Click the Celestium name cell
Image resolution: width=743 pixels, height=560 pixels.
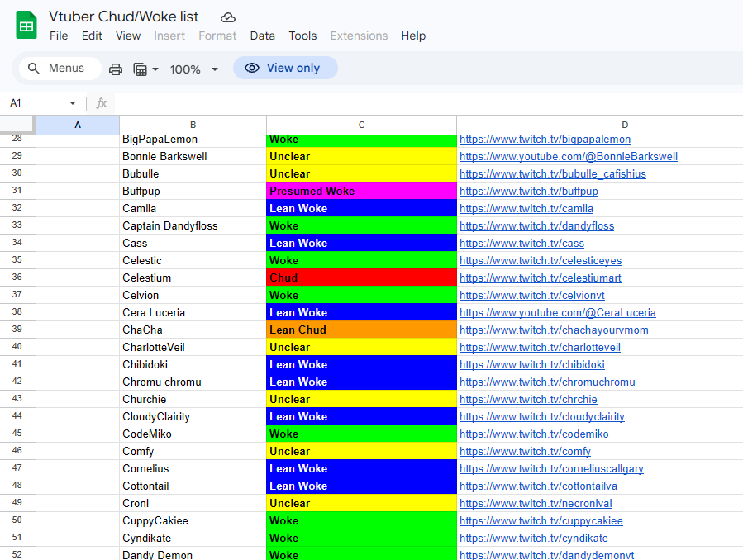(193, 278)
